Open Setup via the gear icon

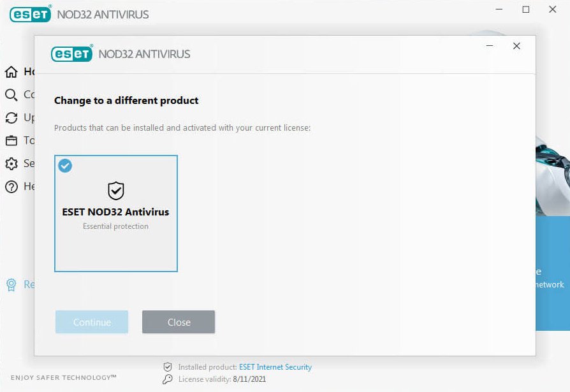point(11,163)
